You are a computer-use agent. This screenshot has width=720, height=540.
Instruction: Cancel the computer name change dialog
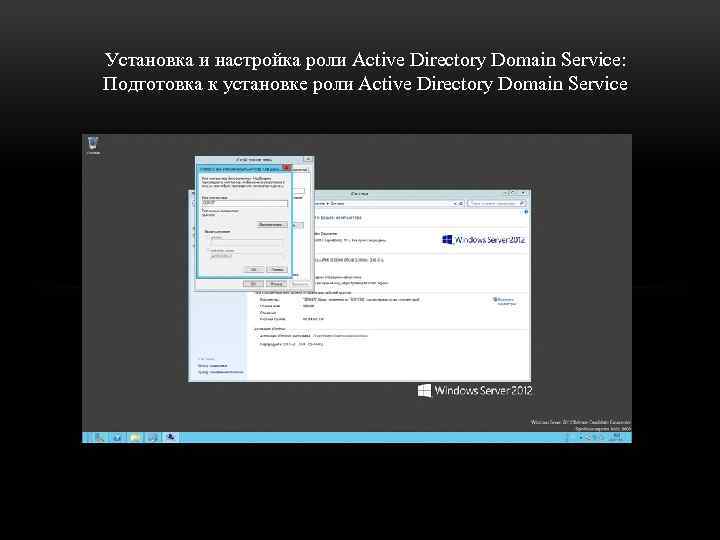click(277, 269)
